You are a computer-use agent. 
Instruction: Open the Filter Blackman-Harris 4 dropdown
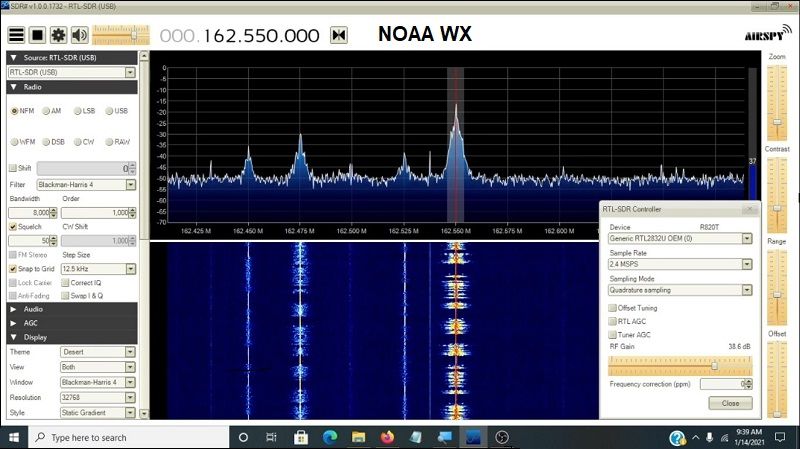[131, 185]
